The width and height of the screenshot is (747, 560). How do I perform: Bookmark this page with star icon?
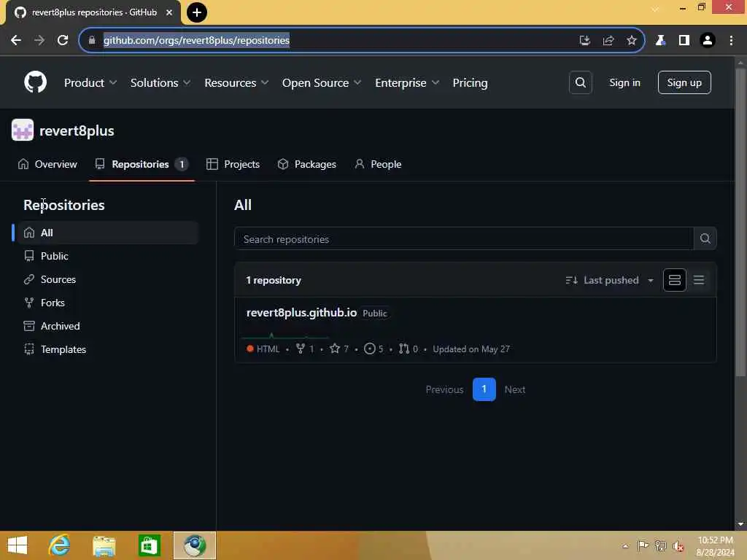pos(631,41)
